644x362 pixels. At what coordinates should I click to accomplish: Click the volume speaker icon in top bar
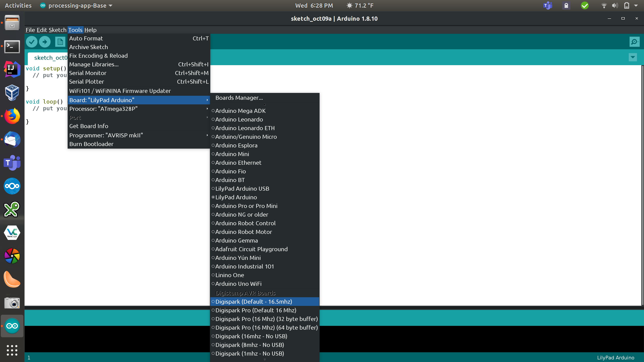point(615,5)
